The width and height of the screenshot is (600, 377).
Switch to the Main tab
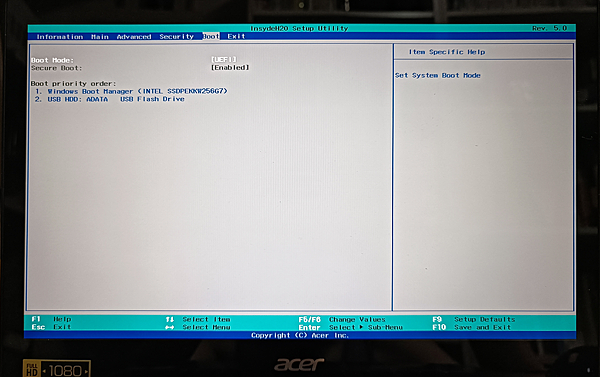tap(100, 37)
